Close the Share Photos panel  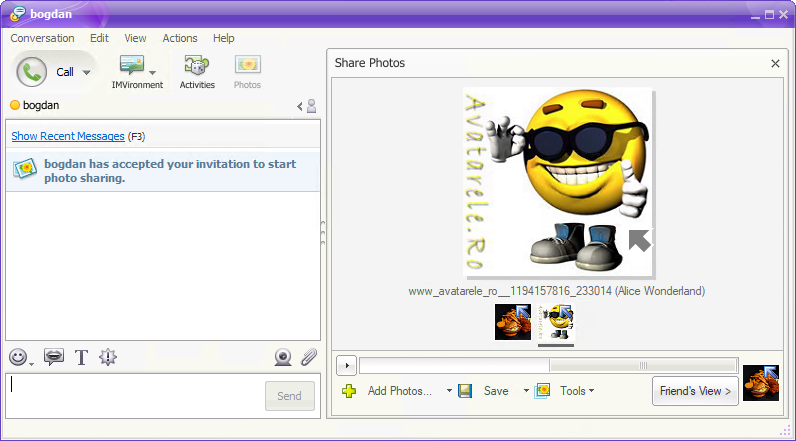(775, 63)
